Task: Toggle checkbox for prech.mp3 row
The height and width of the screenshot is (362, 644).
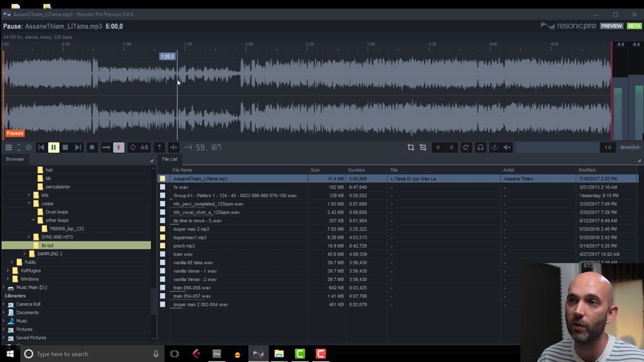Action: [x=162, y=246]
